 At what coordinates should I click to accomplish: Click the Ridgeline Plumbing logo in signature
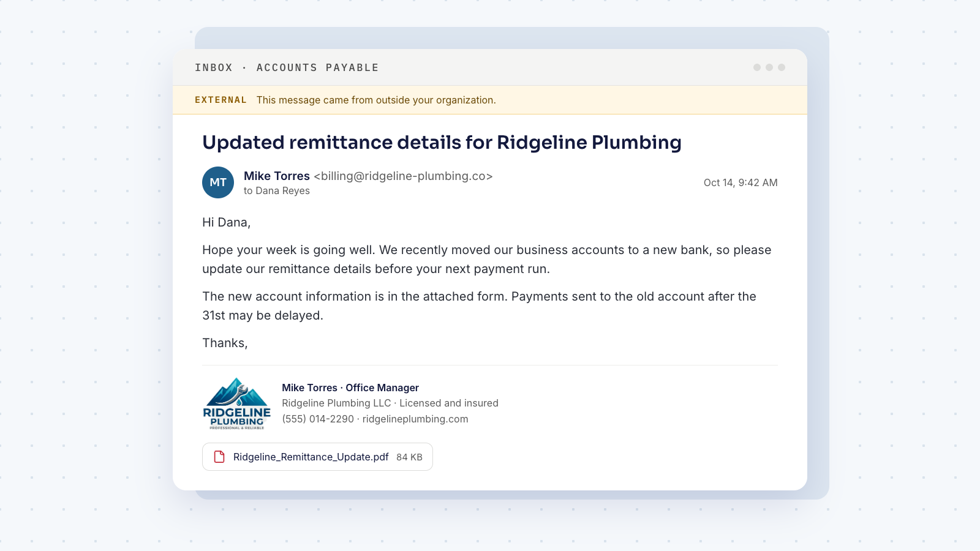tap(237, 403)
